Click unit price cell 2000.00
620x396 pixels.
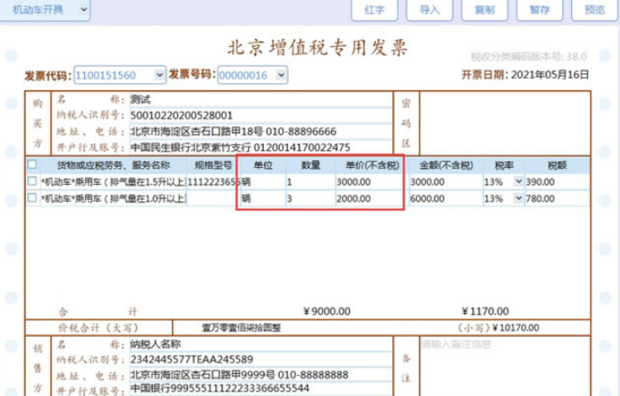[372, 198]
